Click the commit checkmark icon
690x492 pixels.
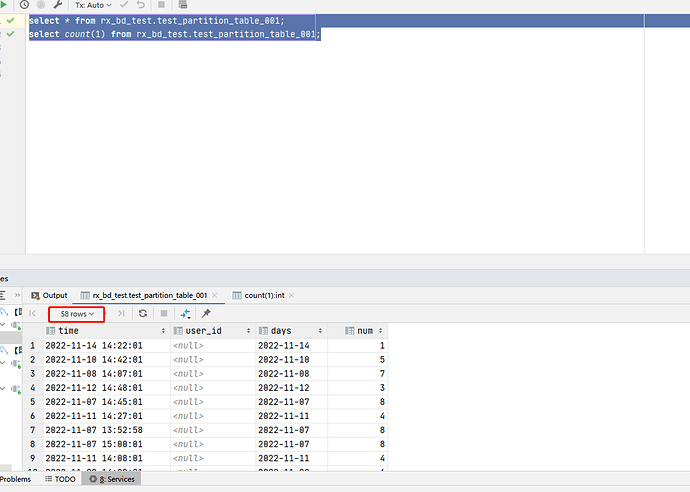tap(125, 5)
